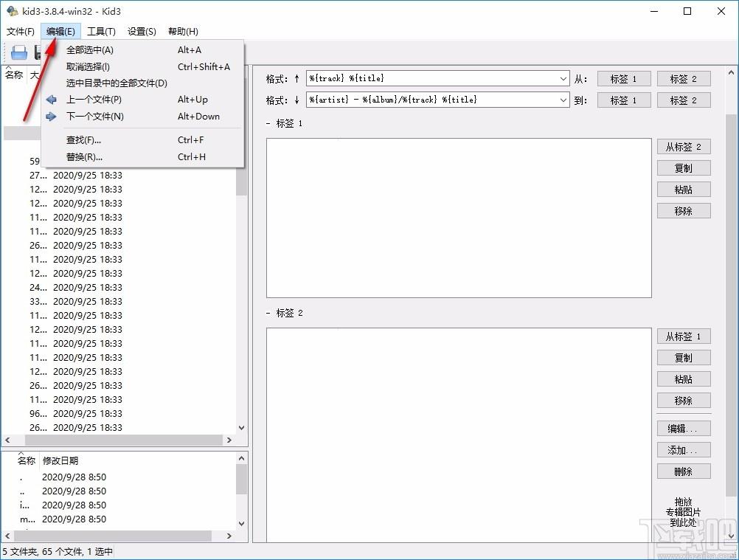Click the 删除 frame button
The image size is (739, 560).
684,471
